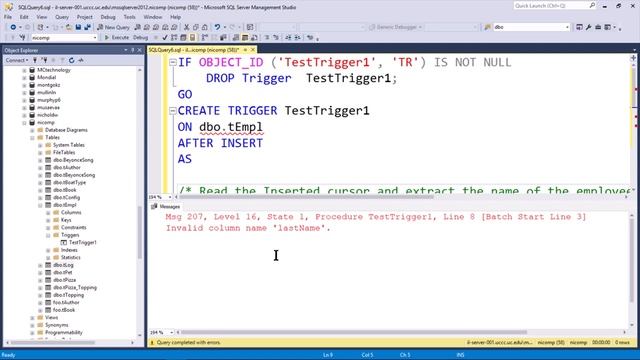Collapse the dbo.tEmpl table node
Image resolution: width=640 pixels, height=360 pixels.
[40, 205]
